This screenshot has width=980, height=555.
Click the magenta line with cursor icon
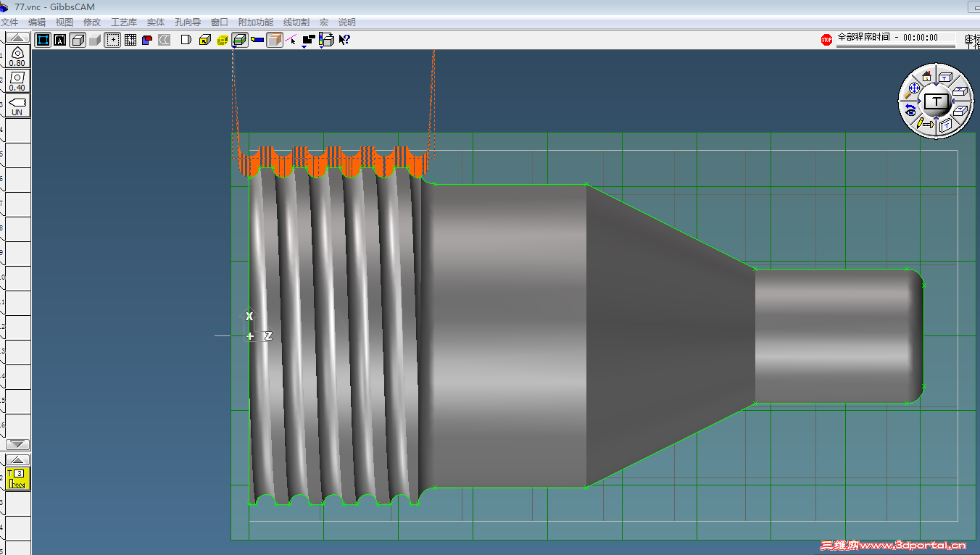coord(291,40)
